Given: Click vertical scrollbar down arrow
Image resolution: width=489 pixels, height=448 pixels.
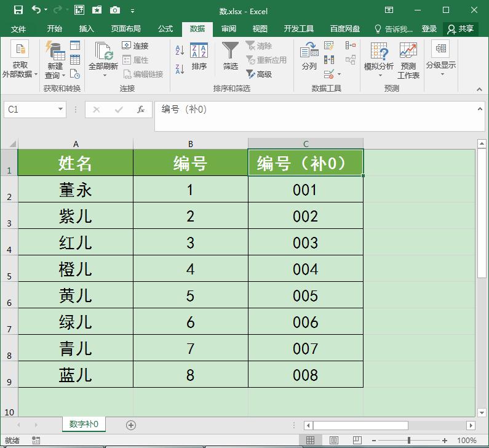Looking at the screenshot, I should tap(482, 412).
